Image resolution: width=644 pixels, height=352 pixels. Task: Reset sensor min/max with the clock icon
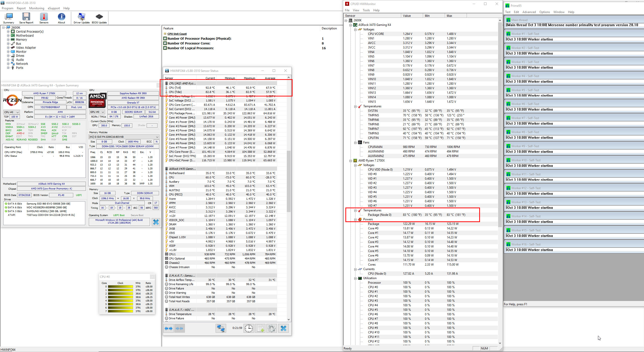(x=249, y=328)
